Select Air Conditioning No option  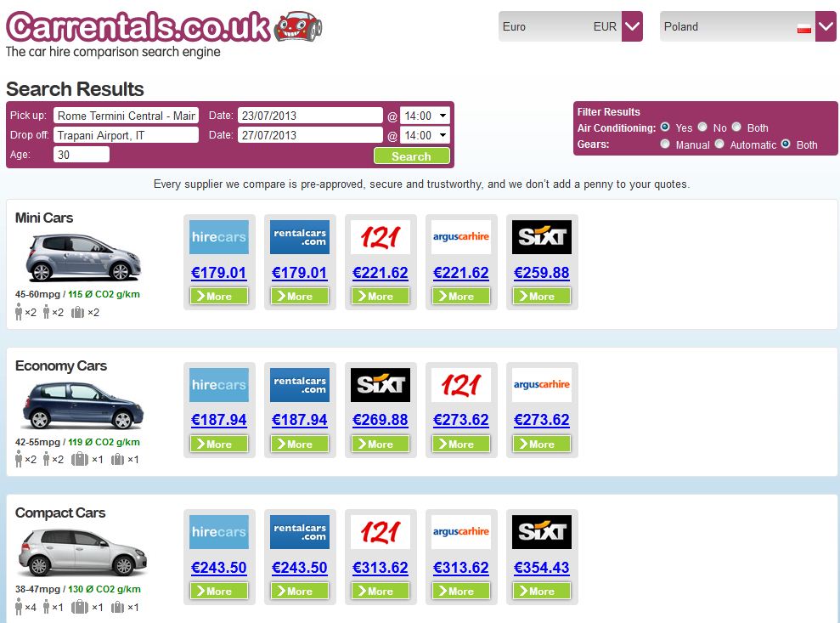click(702, 127)
